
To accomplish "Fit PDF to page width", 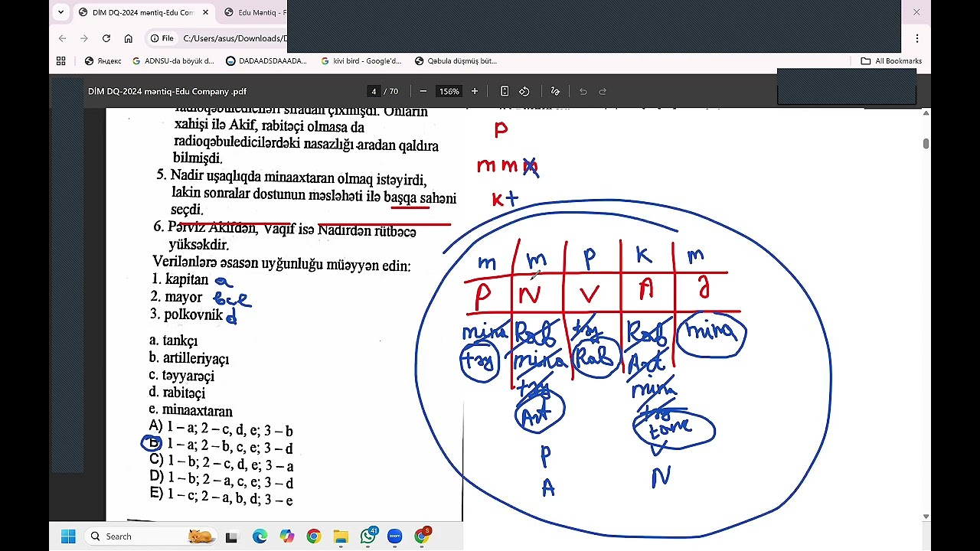I will click(x=505, y=91).
